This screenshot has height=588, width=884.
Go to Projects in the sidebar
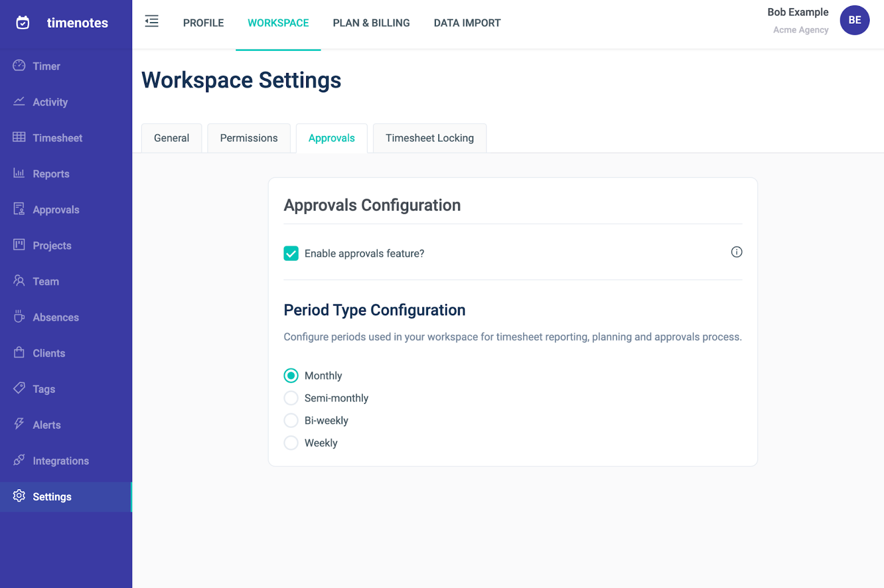66,246
